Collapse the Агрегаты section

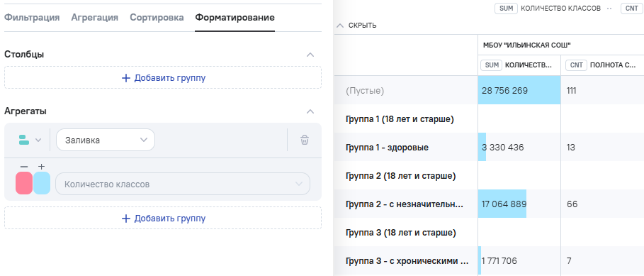coord(310,111)
